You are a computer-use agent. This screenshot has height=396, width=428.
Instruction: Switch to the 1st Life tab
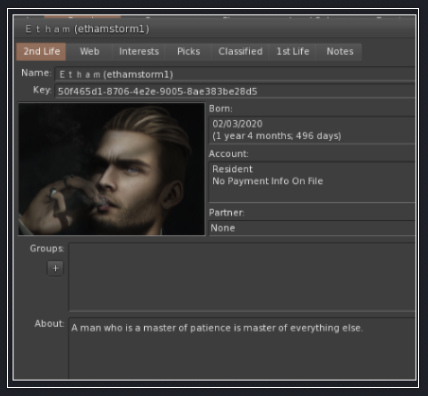pyautogui.click(x=293, y=52)
